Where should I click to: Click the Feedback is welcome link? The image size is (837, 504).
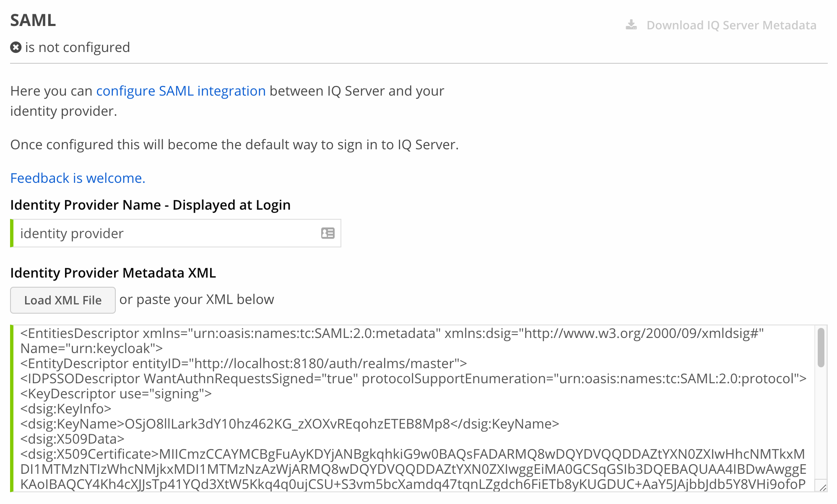(77, 178)
